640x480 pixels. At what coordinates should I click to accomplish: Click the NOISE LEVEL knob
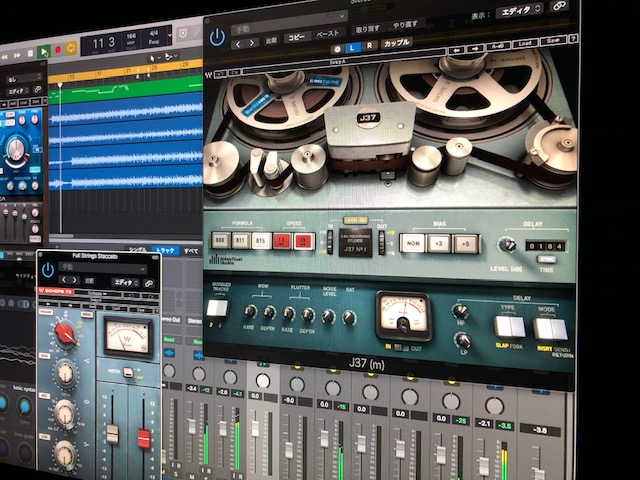tap(328, 316)
